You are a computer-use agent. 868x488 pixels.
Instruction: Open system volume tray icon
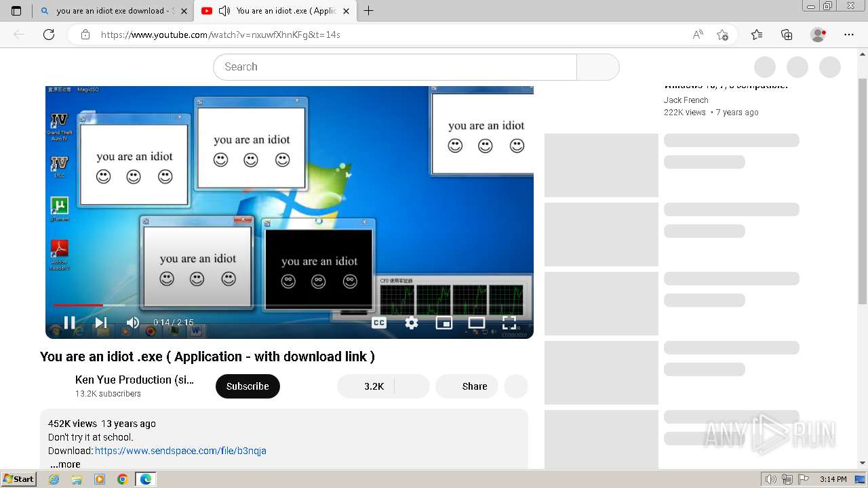pos(771,479)
